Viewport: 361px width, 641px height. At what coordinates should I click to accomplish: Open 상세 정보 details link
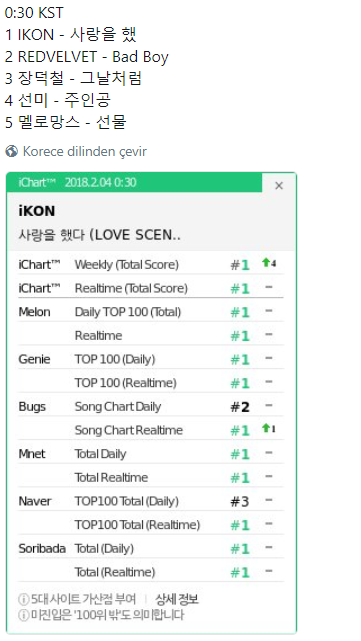(177, 599)
